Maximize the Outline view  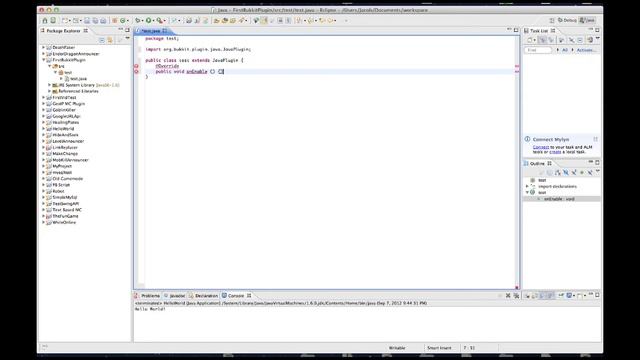(597, 163)
